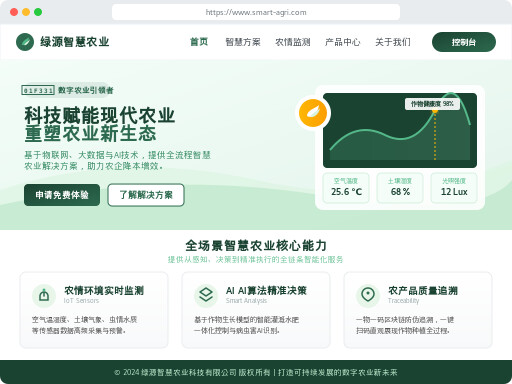The image size is (512, 384).
Task: Click AI算法精准决策 card title
Action: [x=266, y=290]
